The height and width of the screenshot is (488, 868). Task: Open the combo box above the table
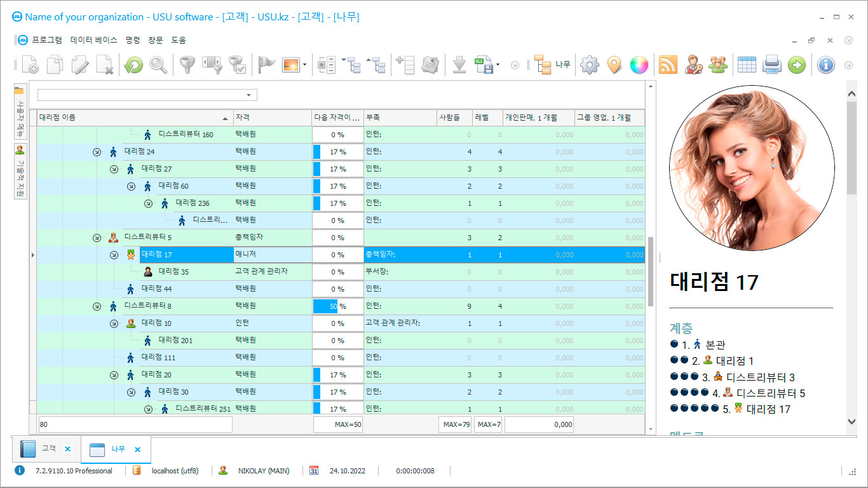249,95
